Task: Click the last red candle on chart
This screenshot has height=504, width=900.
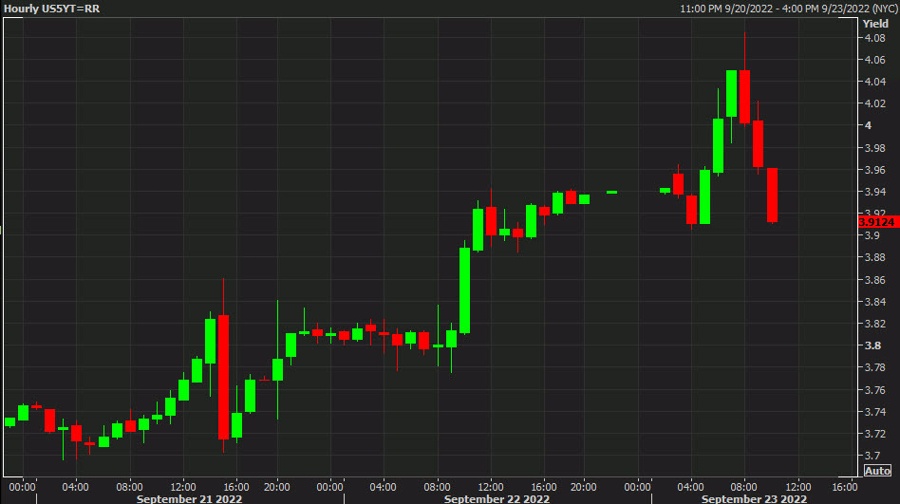Action: tap(772, 195)
